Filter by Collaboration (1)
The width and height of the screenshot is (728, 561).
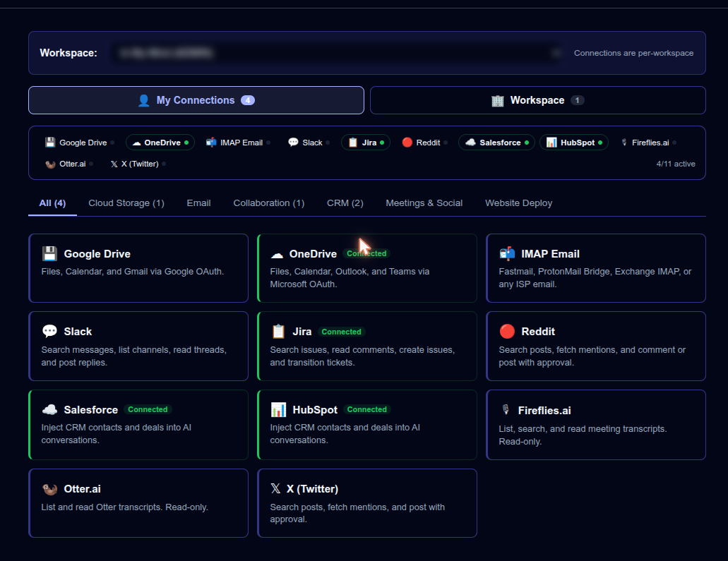point(269,203)
